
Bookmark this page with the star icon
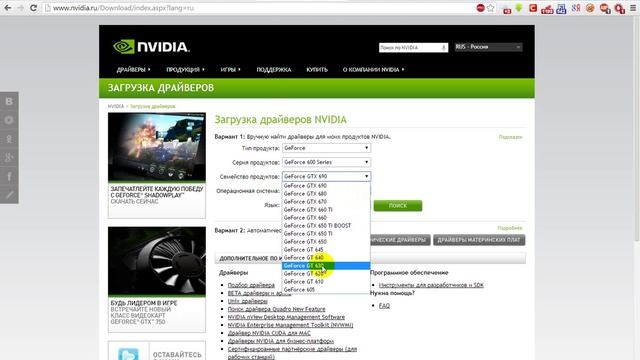(491, 8)
